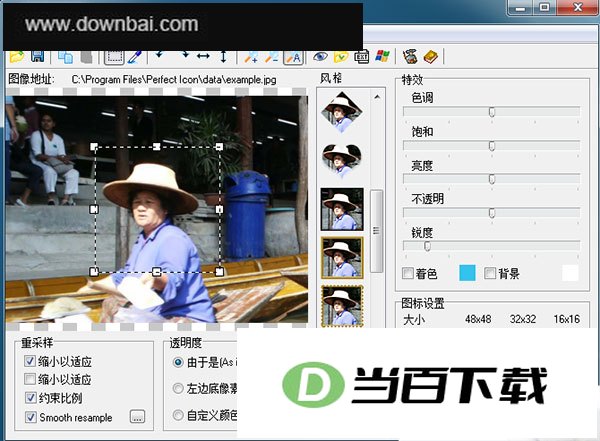Activate the dashed rectangle selection tool

[x=114, y=57]
